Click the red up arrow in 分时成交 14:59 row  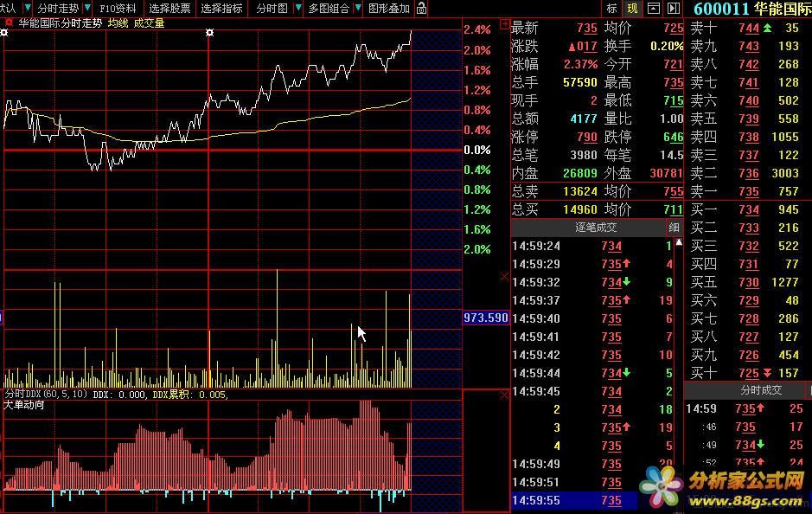click(x=760, y=408)
